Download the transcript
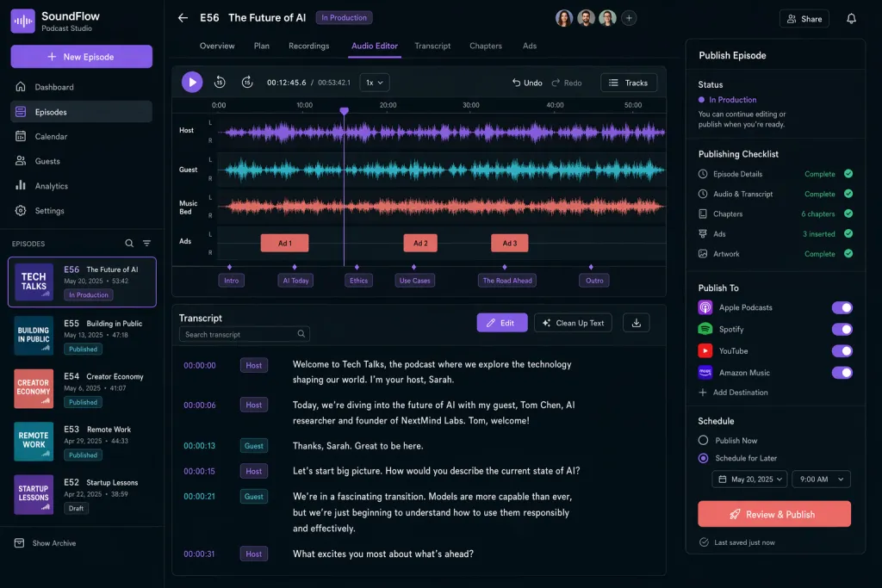Image resolution: width=882 pixels, height=588 pixels. [x=637, y=323]
